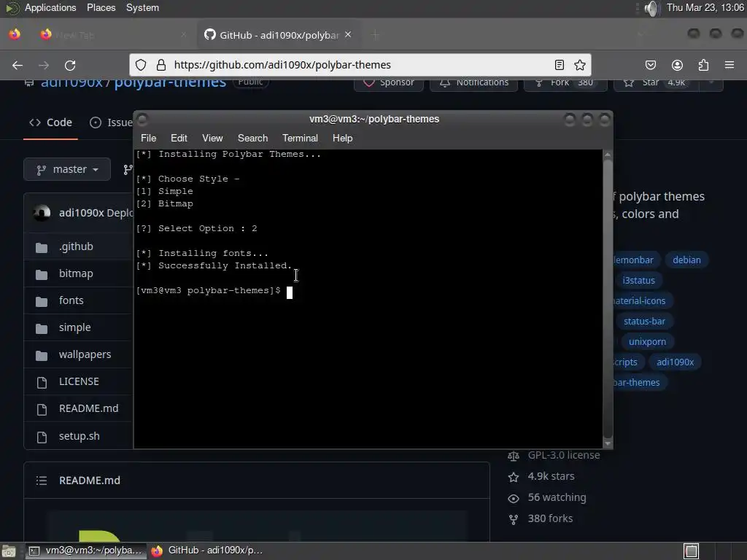Open terminal Search menu

pyautogui.click(x=252, y=138)
